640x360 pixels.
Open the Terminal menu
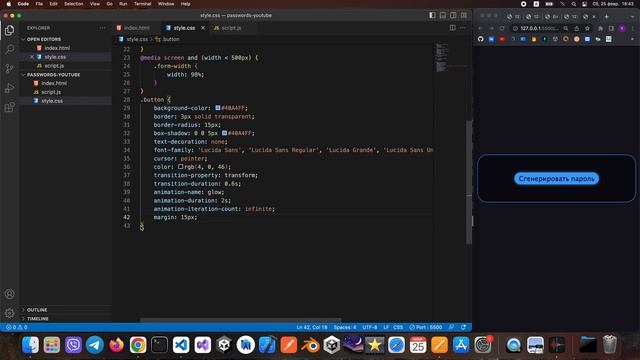pyautogui.click(x=142, y=4)
